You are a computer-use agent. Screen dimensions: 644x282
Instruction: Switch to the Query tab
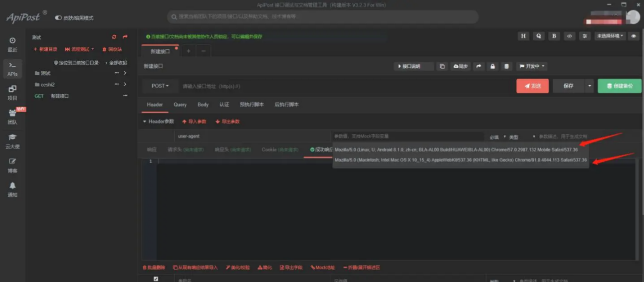[180, 105]
